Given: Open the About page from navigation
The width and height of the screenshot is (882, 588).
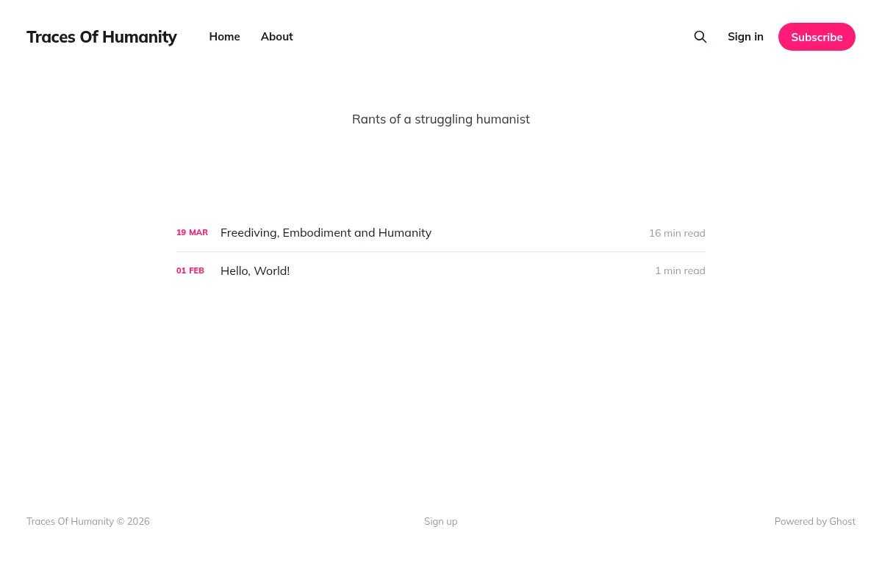Looking at the screenshot, I should point(276,37).
